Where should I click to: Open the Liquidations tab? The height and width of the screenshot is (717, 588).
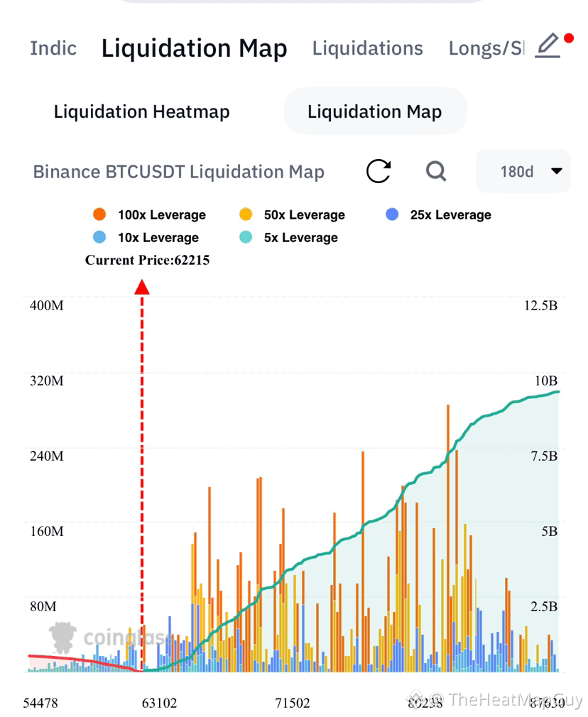(367, 48)
